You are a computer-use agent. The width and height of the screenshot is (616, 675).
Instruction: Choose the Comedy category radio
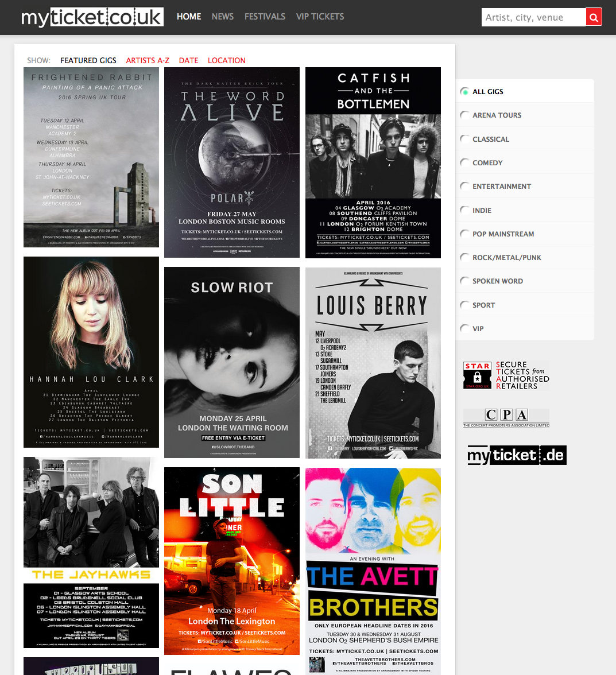[x=464, y=163]
